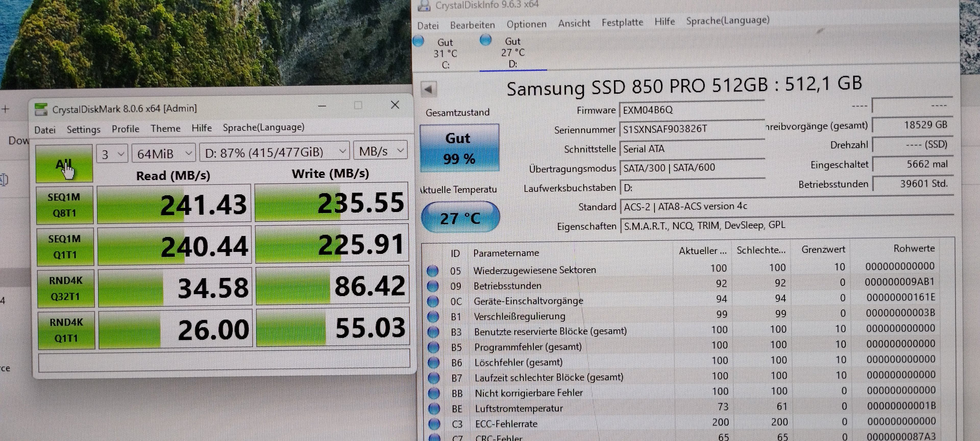The height and width of the screenshot is (441, 980).
Task: Click the new tab plus icon
Action: (5, 109)
